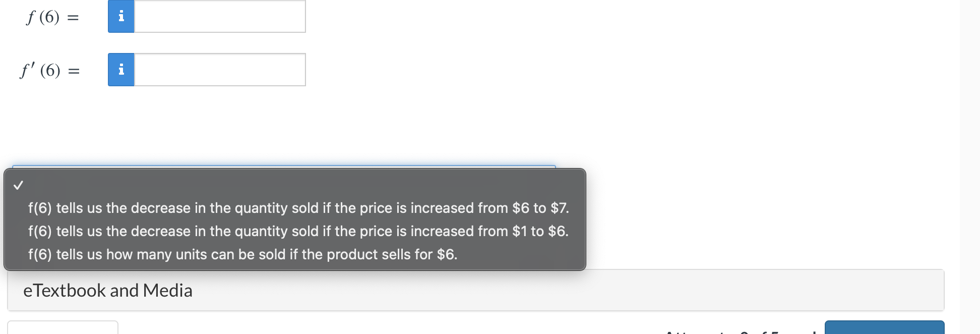Select the option about units sold at $6
980x334 pixels.
click(x=242, y=254)
